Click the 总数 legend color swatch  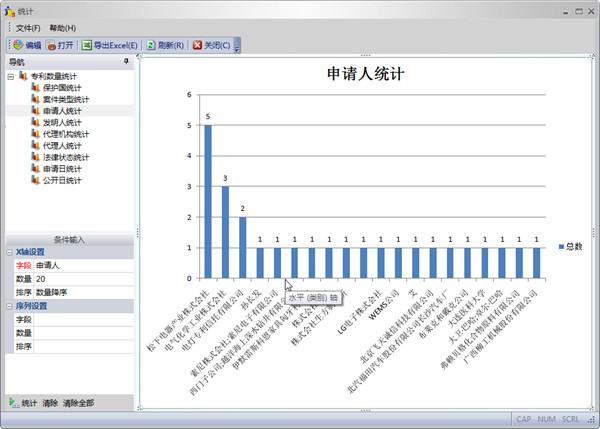[561, 247]
